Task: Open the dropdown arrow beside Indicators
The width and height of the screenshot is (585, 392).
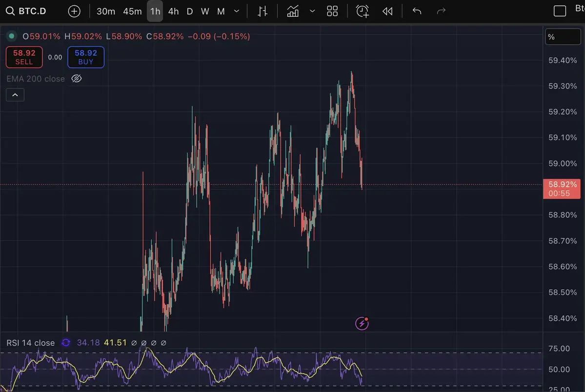Action: coord(312,11)
